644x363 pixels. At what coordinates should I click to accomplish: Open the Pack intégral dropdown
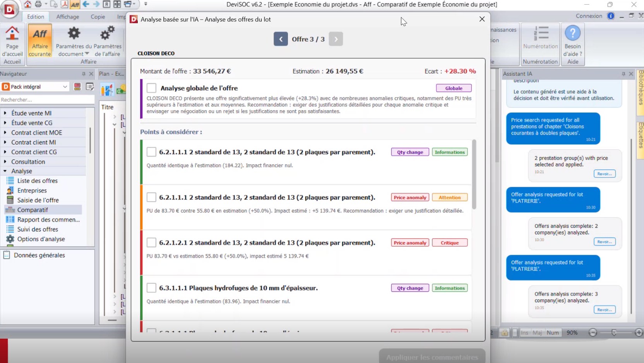coord(65,87)
